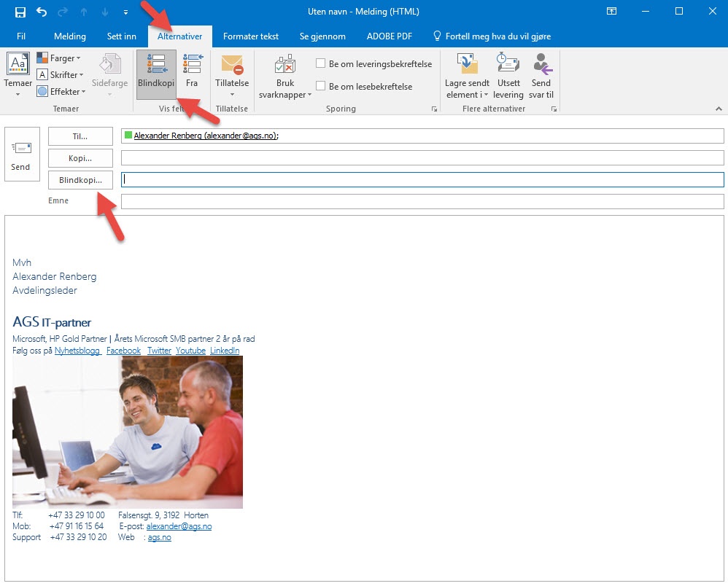Click the Til... recipient button
This screenshot has height=586, width=728.
(x=80, y=136)
